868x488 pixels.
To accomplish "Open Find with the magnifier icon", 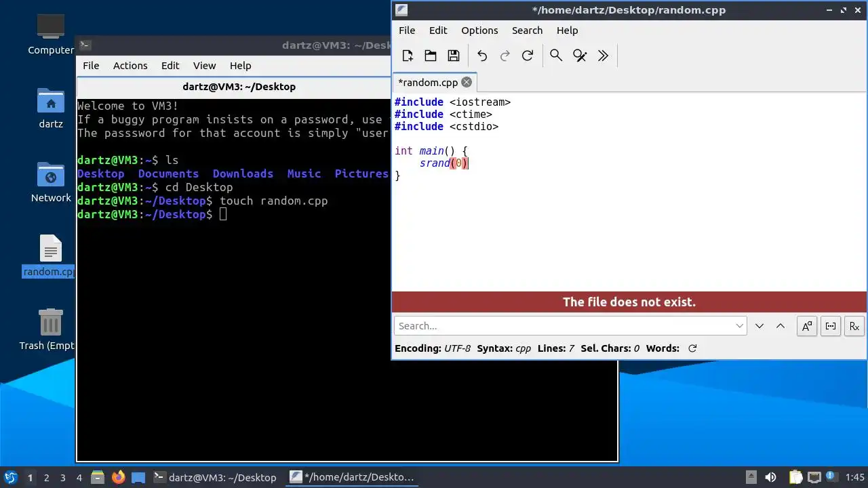I will 556,56.
